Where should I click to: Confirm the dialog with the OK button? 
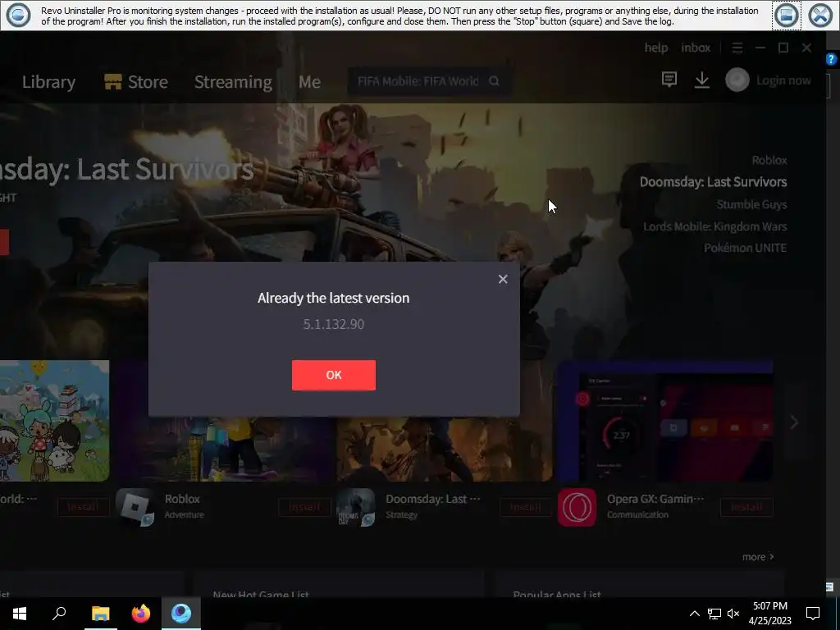333,375
